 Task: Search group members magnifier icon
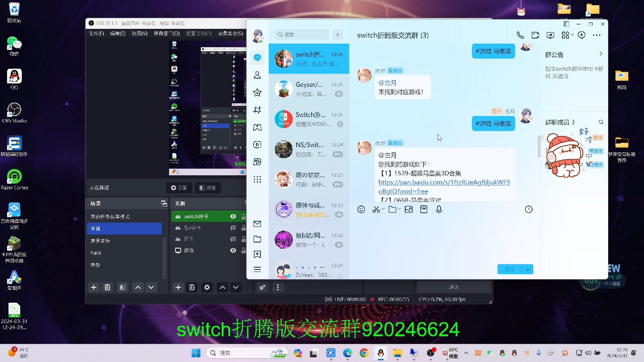[x=601, y=122]
